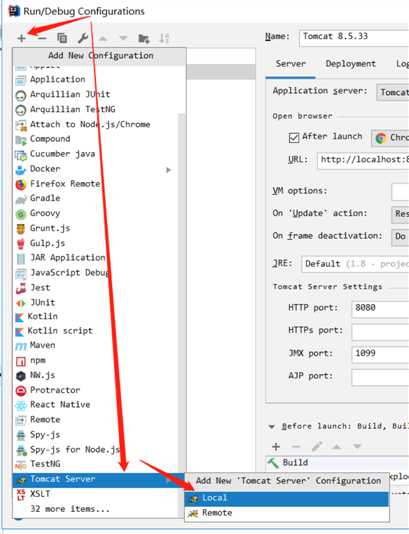Collapse the Before launch section
This screenshot has width=409, height=534.
271,427
